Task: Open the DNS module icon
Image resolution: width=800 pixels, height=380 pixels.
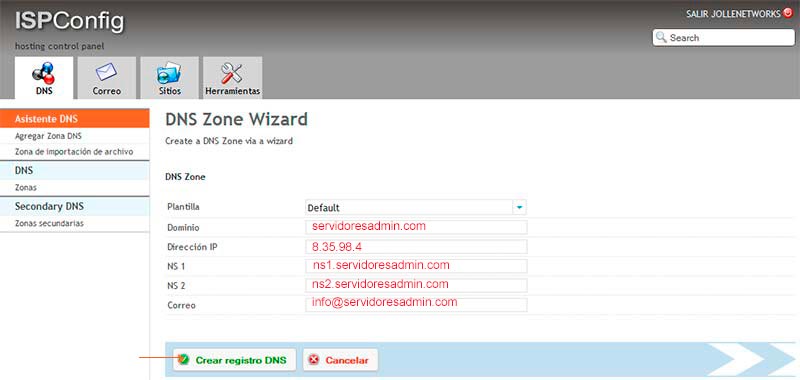Action: (x=44, y=73)
